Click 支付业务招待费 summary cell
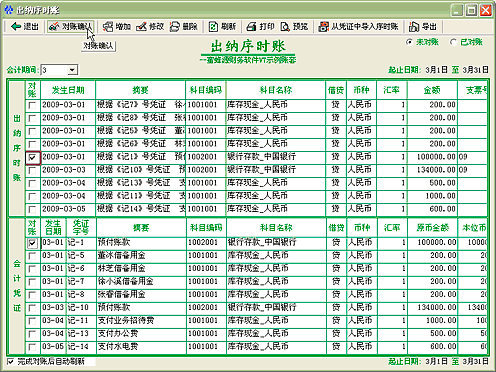This screenshot has width=496, height=372. tap(141, 321)
